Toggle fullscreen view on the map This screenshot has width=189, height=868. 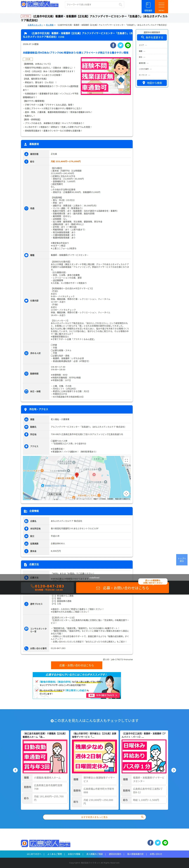tap(126, 460)
